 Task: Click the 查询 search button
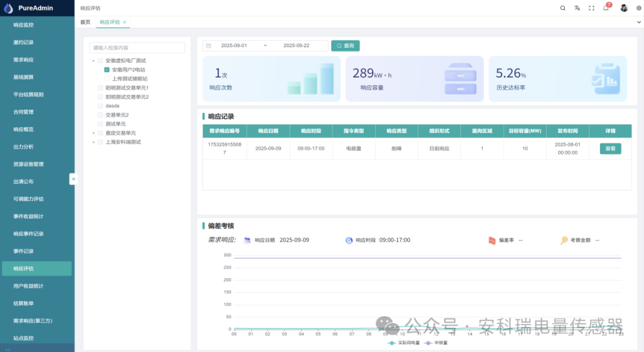point(345,45)
